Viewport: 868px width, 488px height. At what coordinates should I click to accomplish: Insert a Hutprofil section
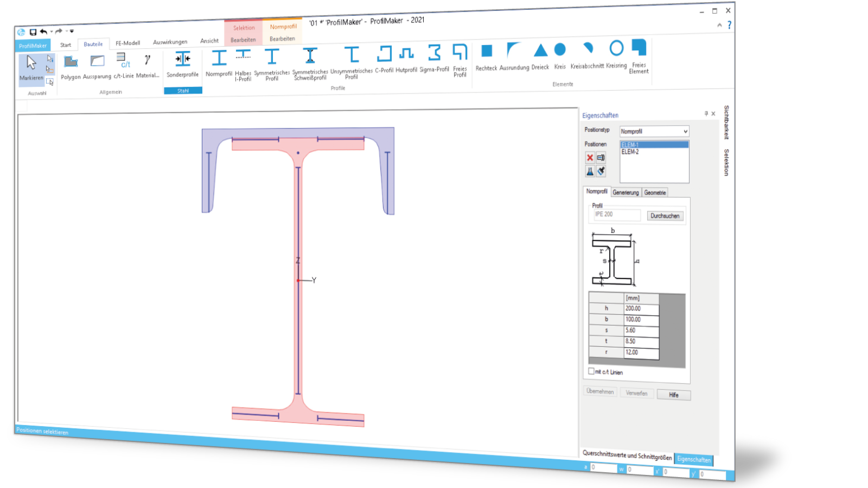pyautogui.click(x=406, y=59)
